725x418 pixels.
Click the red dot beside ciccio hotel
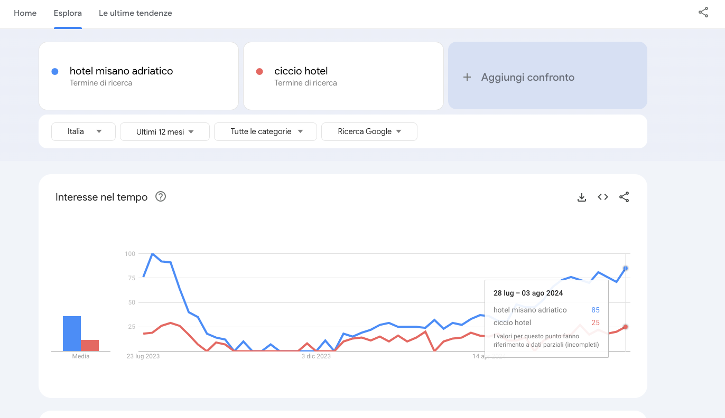(x=259, y=71)
